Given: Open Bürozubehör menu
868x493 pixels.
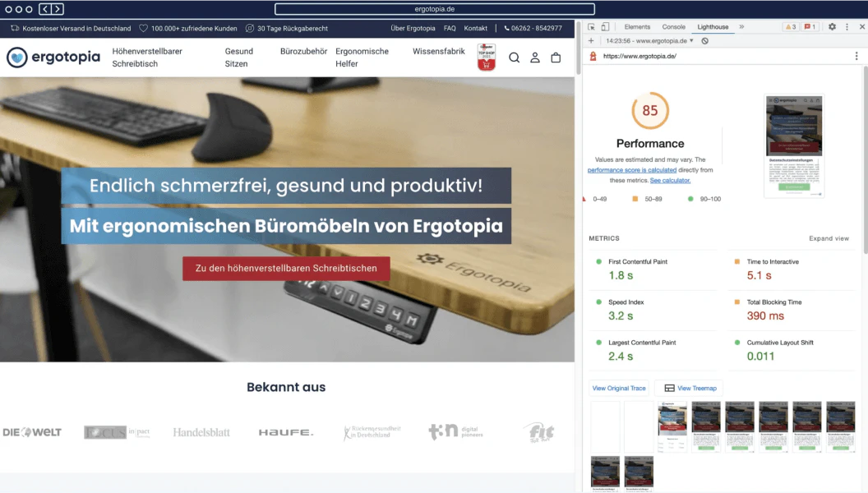Looking at the screenshot, I should click(303, 52).
